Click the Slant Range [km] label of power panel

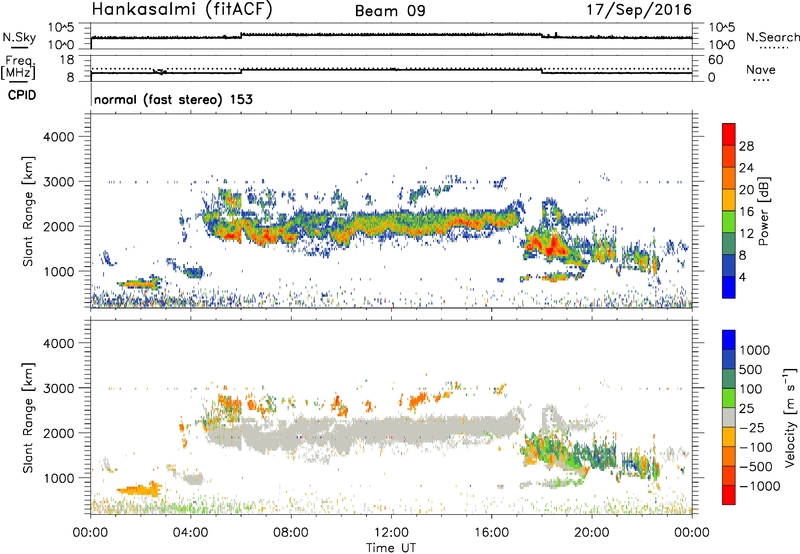tap(28, 211)
